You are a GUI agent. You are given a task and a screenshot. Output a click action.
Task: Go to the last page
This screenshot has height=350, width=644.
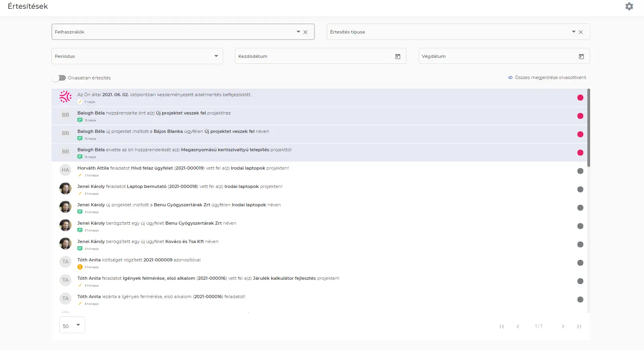tap(579, 326)
